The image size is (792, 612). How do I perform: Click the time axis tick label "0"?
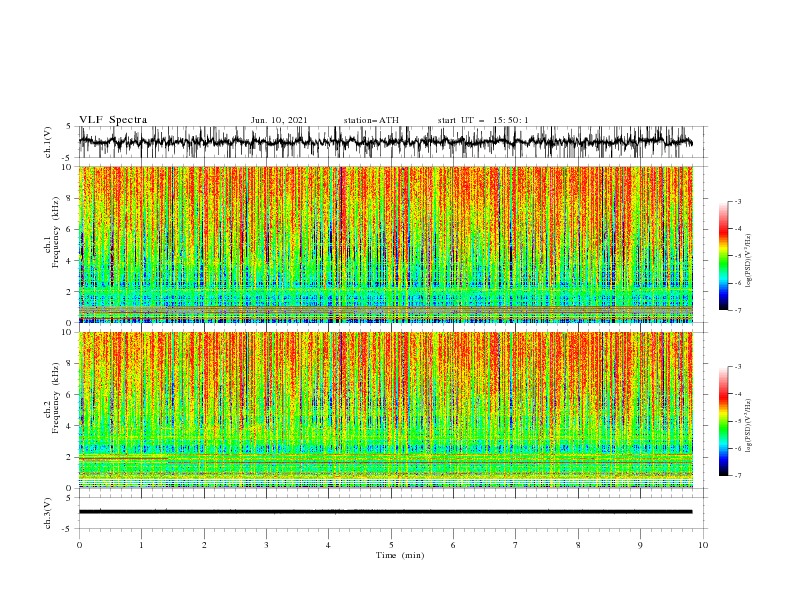(x=79, y=545)
